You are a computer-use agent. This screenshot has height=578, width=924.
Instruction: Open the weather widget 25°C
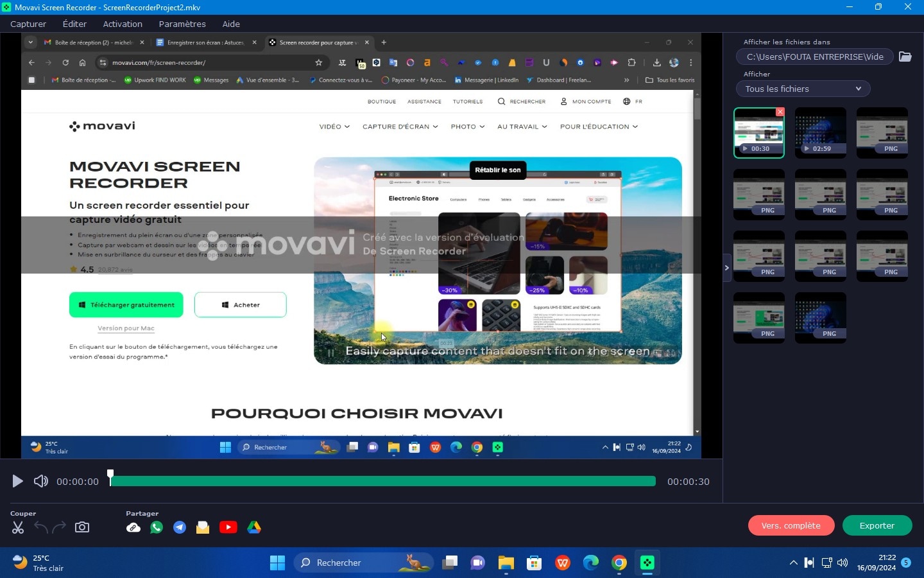pyautogui.click(x=38, y=563)
